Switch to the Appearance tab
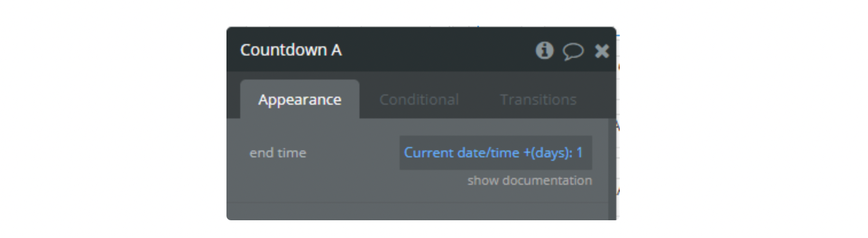Viewport: 868px width, 238px height. coord(300,100)
